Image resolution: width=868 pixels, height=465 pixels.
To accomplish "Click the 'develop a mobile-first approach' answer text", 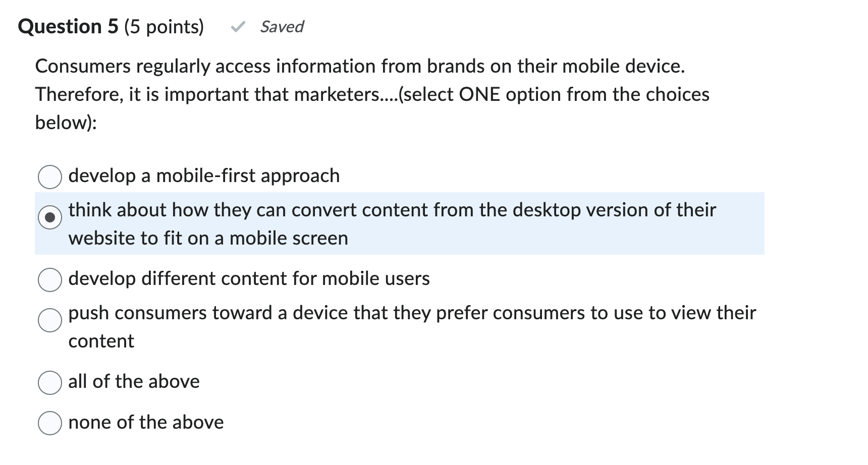I will 204,176.
